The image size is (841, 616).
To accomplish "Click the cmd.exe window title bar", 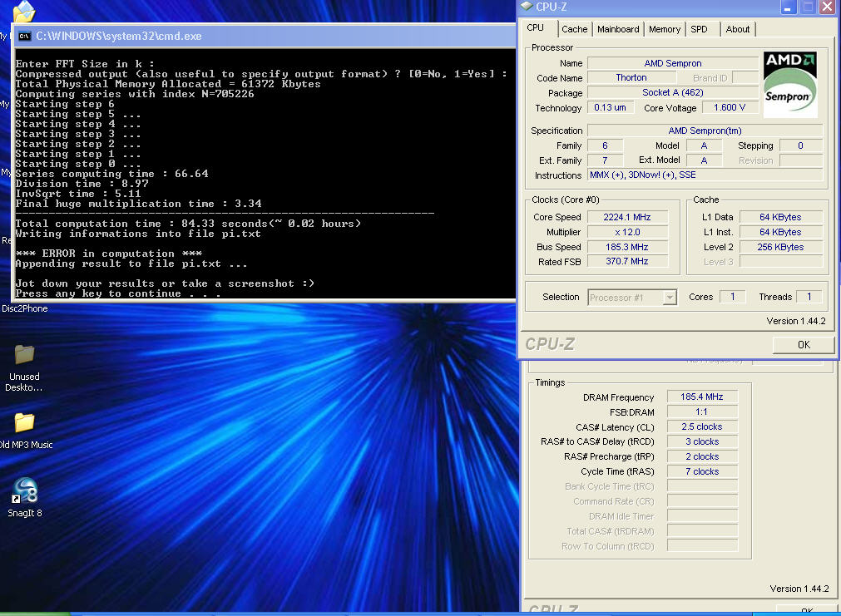I will pos(264,37).
